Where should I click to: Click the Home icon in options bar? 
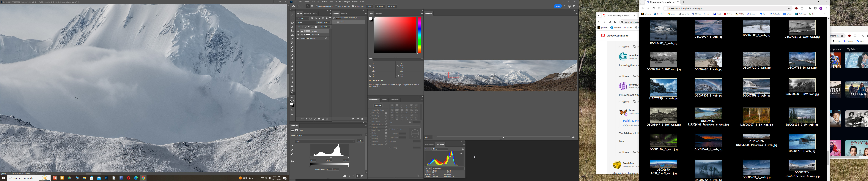click(x=294, y=6)
